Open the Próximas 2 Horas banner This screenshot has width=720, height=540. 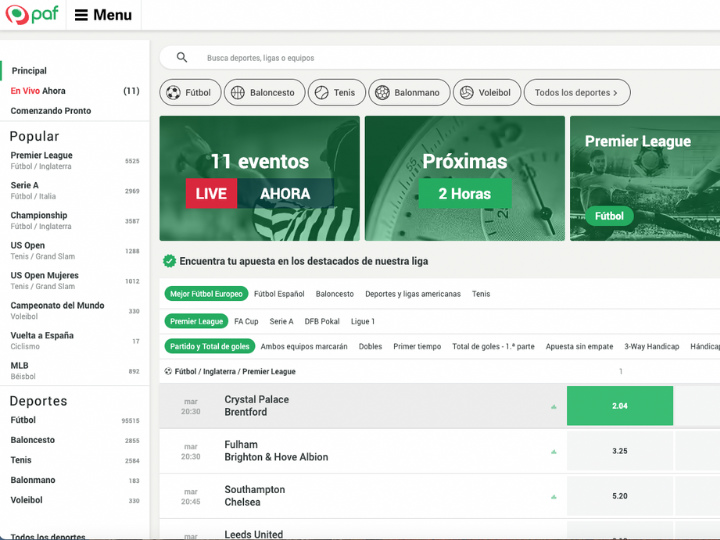pyautogui.click(x=465, y=178)
